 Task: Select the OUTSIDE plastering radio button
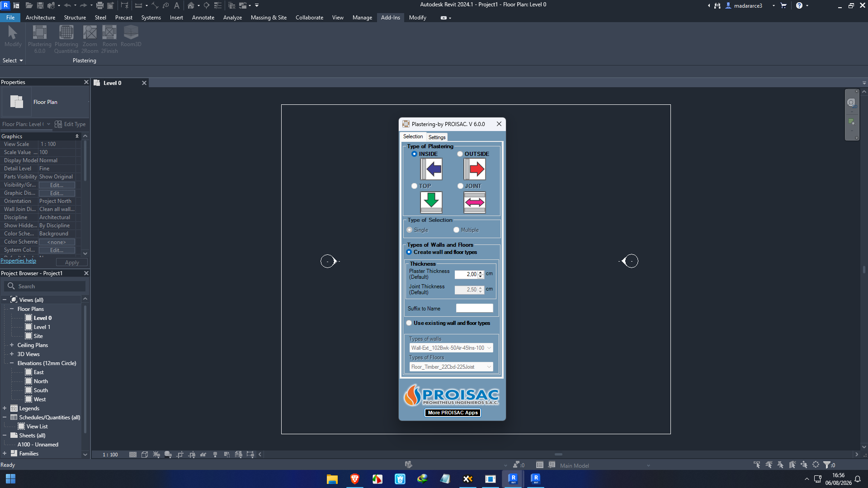(x=460, y=154)
